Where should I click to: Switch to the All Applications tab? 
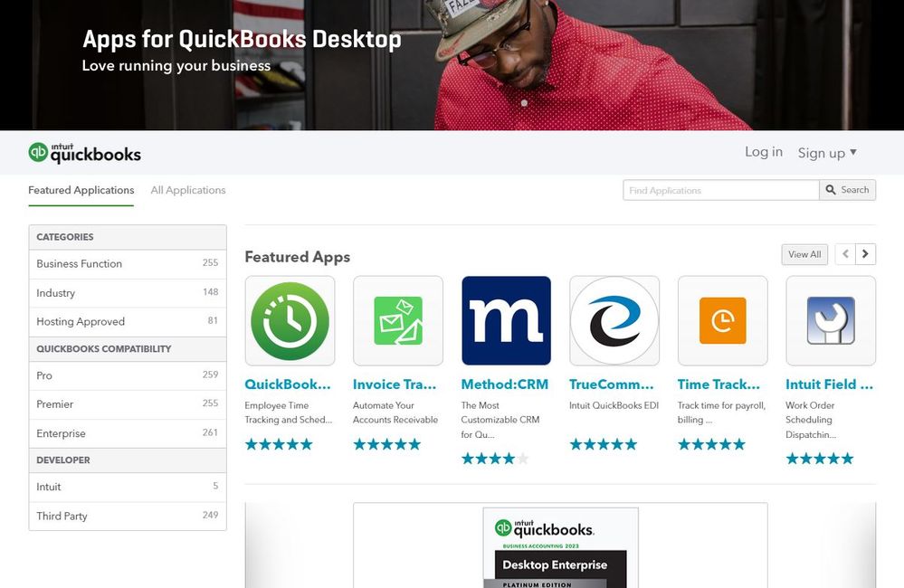(x=188, y=190)
